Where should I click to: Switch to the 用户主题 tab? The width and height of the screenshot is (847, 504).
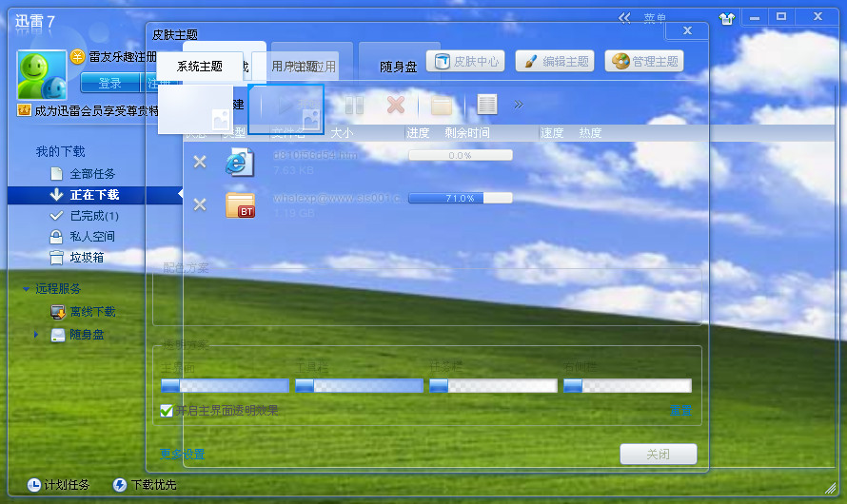click(x=295, y=67)
